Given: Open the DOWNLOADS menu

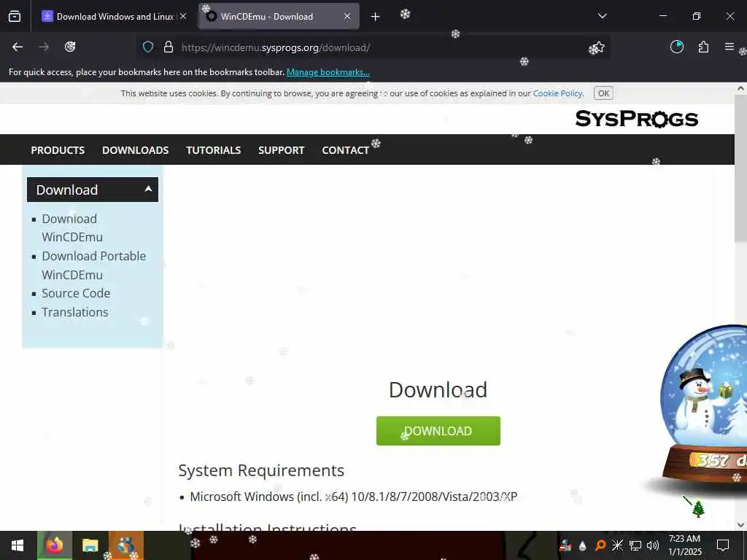Looking at the screenshot, I should click(135, 150).
